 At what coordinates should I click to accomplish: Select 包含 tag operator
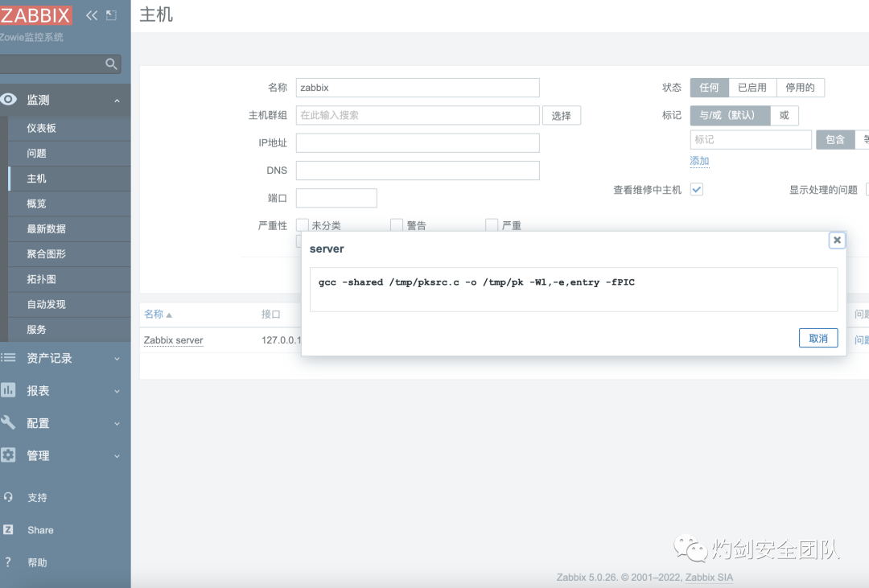pos(835,140)
